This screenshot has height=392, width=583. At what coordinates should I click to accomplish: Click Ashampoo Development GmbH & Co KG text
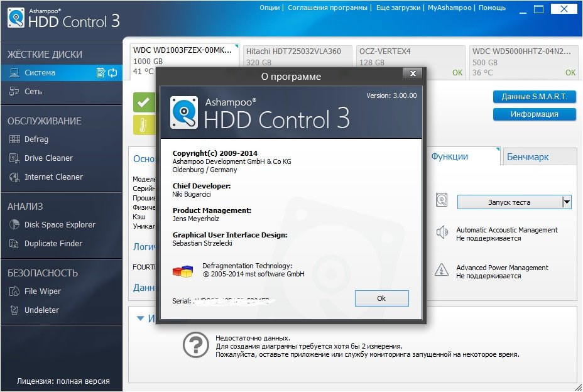(x=232, y=161)
